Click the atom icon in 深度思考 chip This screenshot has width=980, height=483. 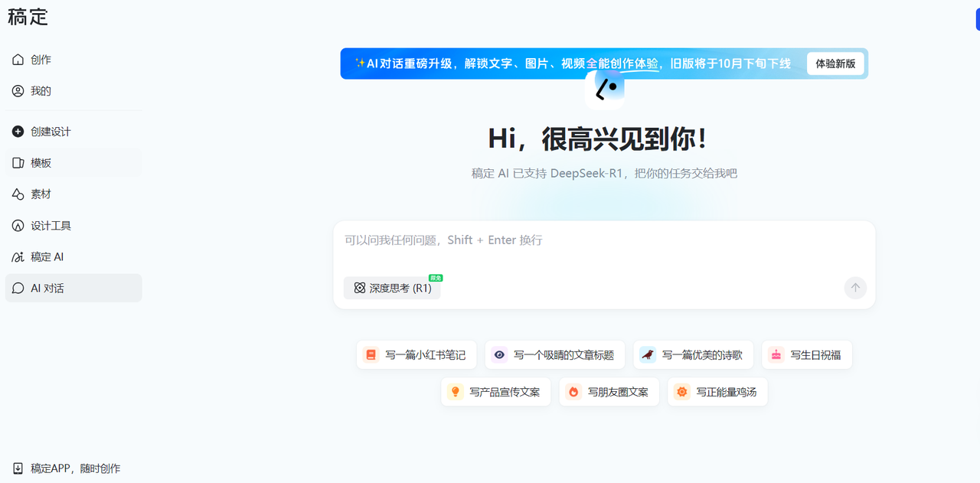360,289
